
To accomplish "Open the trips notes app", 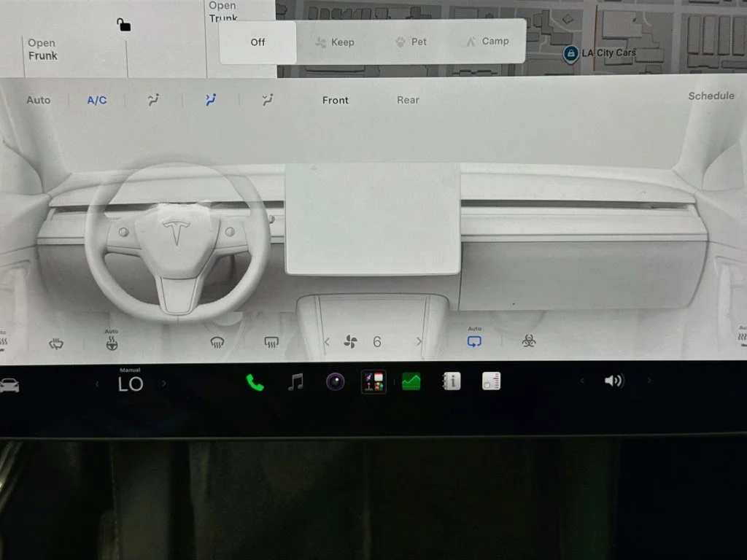I will 491,381.
